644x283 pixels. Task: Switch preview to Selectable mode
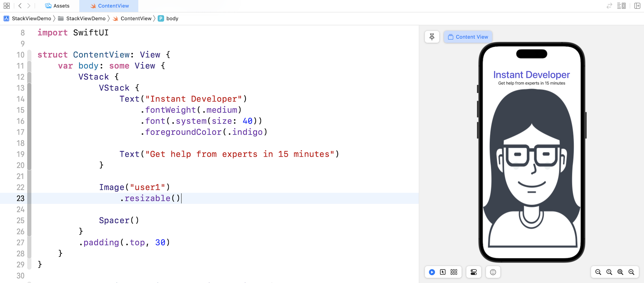(443, 272)
